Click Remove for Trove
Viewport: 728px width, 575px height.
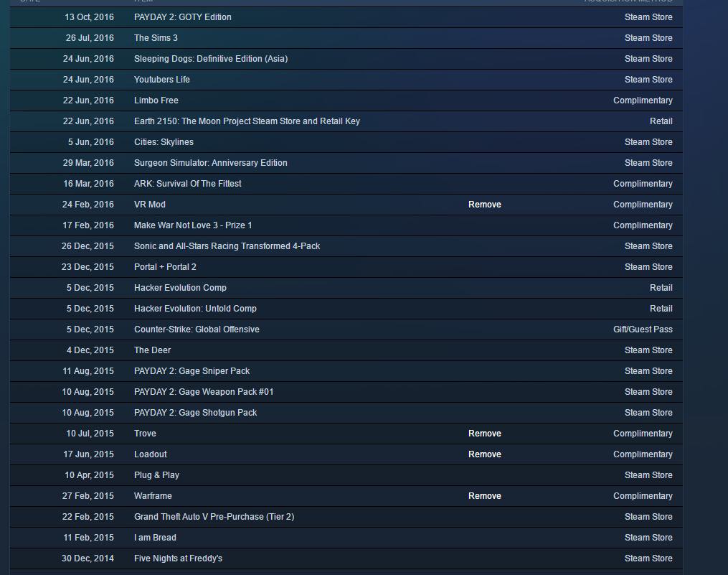point(485,434)
